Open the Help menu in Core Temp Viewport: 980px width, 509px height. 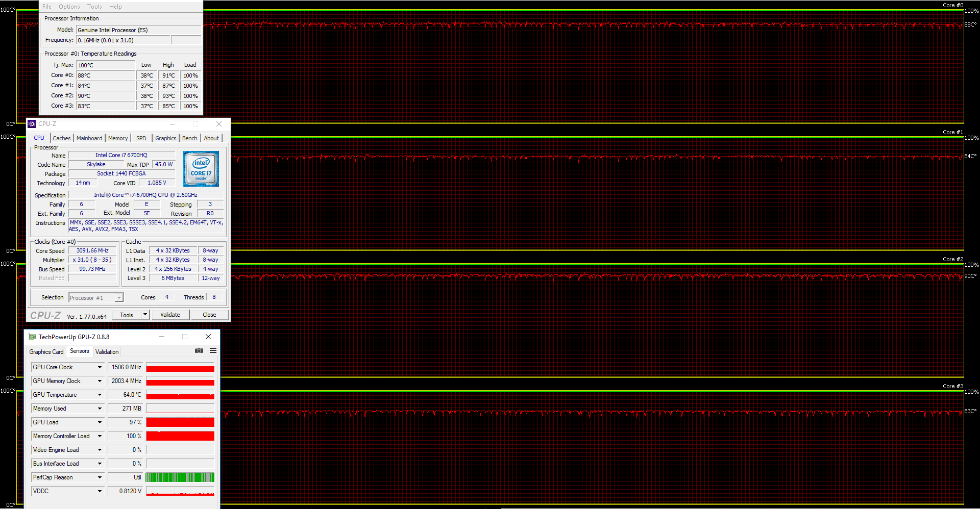[x=115, y=7]
